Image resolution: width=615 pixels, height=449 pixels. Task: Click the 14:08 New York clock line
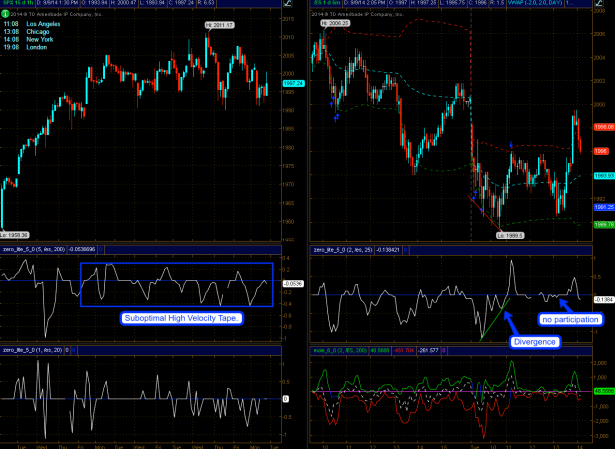click(x=29, y=40)
